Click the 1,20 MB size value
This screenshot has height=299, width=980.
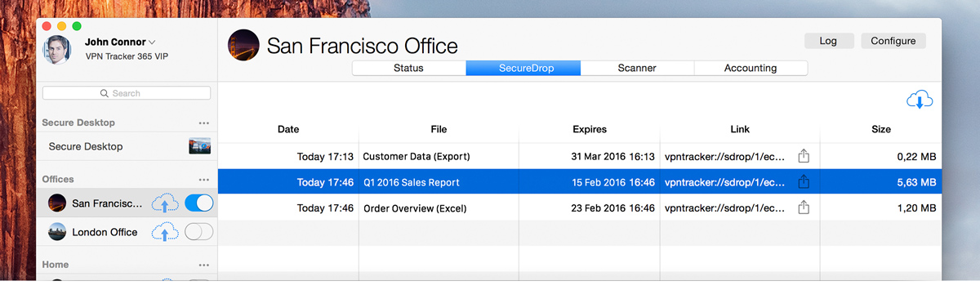pos(916,208)
